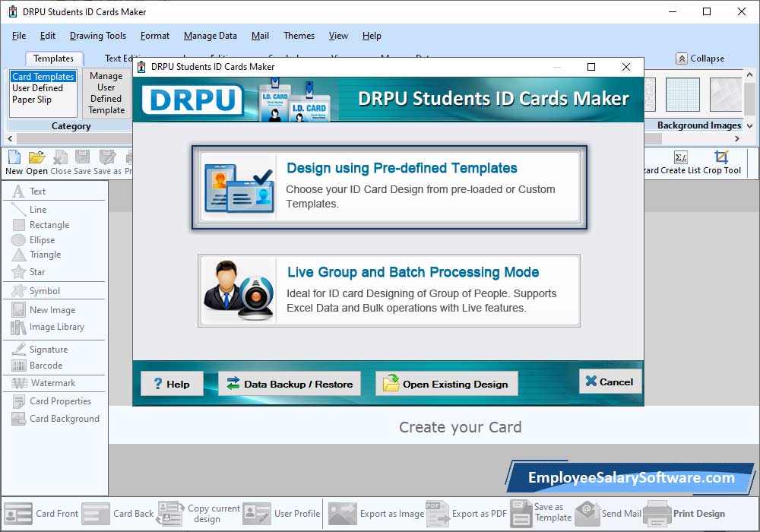Open the Themes menu
This screenshot has width=760, height=532.
[x=299, y=36]
